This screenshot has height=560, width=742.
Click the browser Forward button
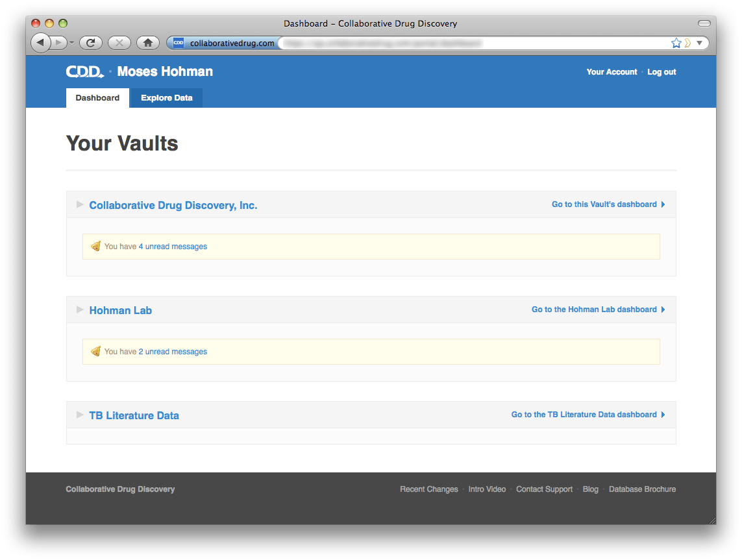click(x=58, y=43)
